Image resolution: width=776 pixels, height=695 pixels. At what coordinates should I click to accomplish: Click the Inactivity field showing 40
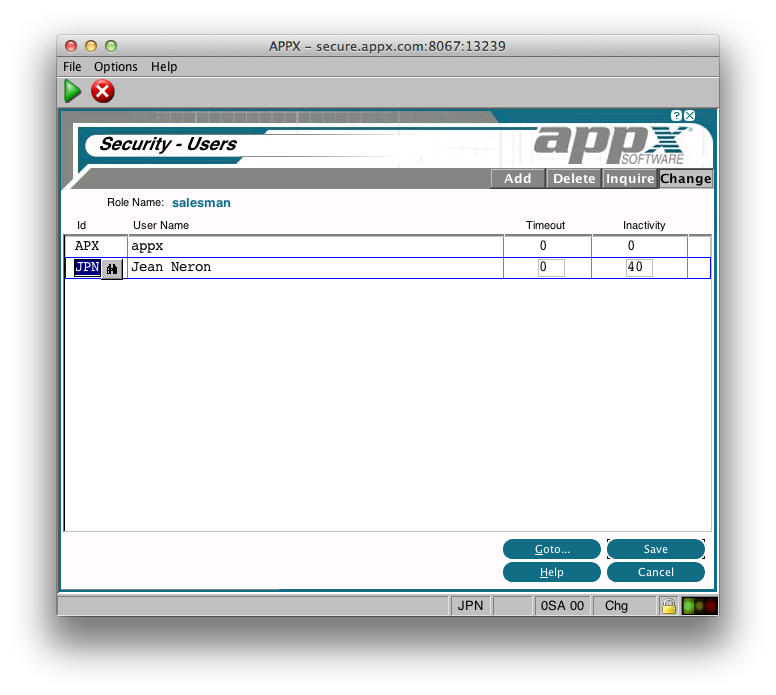click(639, 268)
